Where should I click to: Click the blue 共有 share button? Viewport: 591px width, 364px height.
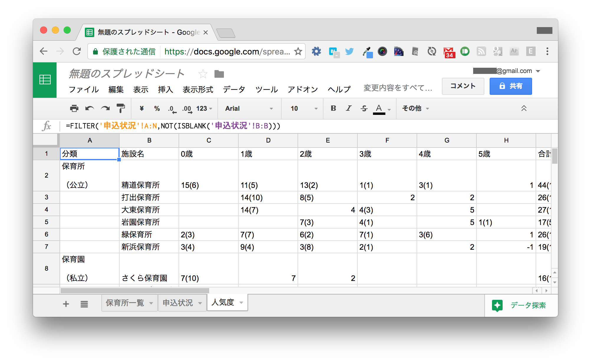511,86
